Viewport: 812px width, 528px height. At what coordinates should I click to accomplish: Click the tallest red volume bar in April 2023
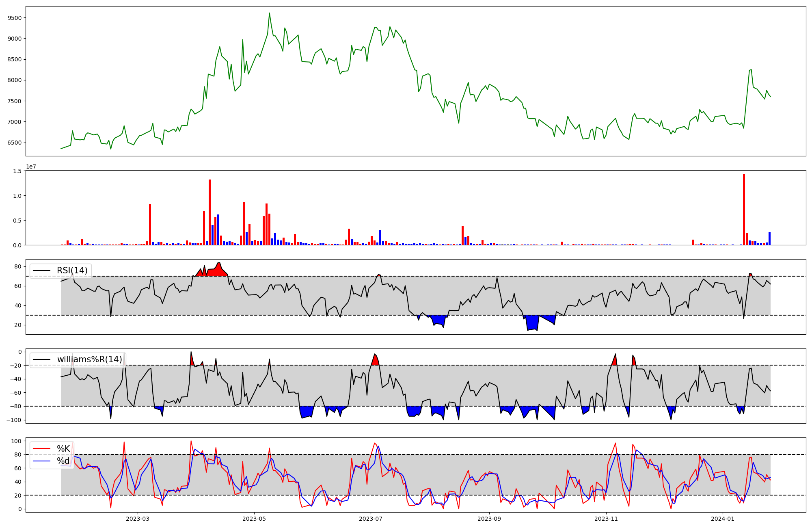point(209,212)
